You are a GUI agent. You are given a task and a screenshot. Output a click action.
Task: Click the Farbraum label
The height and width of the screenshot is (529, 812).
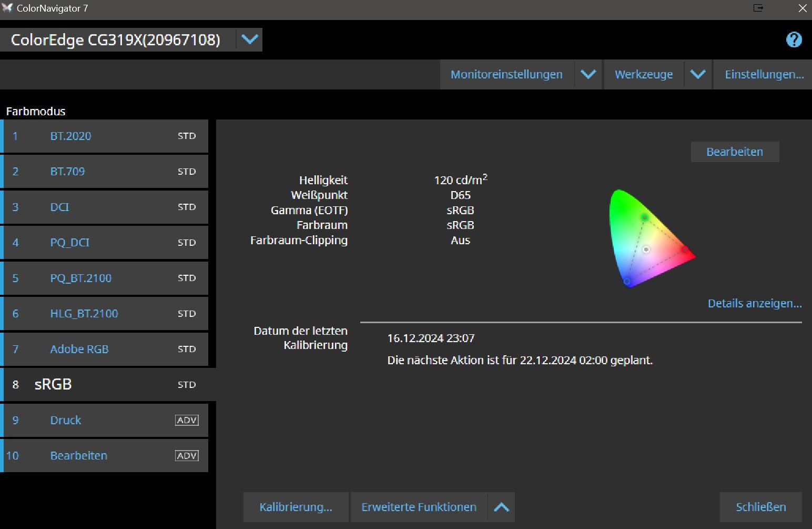point(322,225)
